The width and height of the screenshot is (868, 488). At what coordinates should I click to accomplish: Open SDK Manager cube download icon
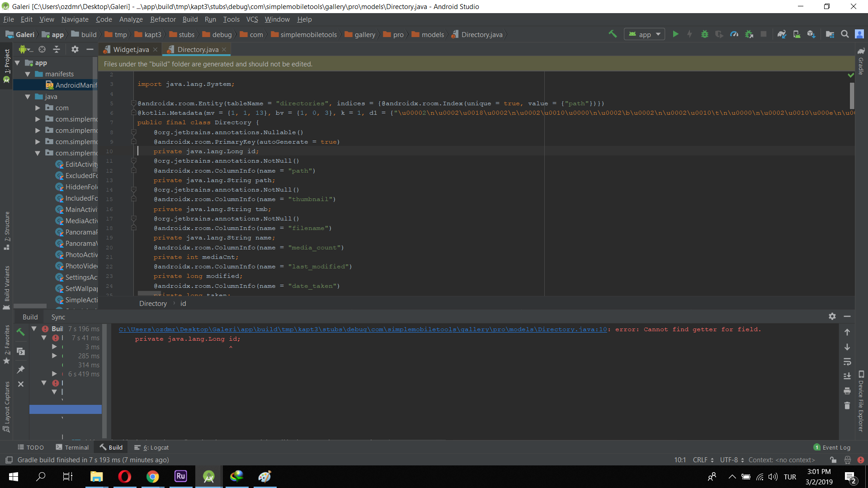pyautogui.click(x=811, y=34)
